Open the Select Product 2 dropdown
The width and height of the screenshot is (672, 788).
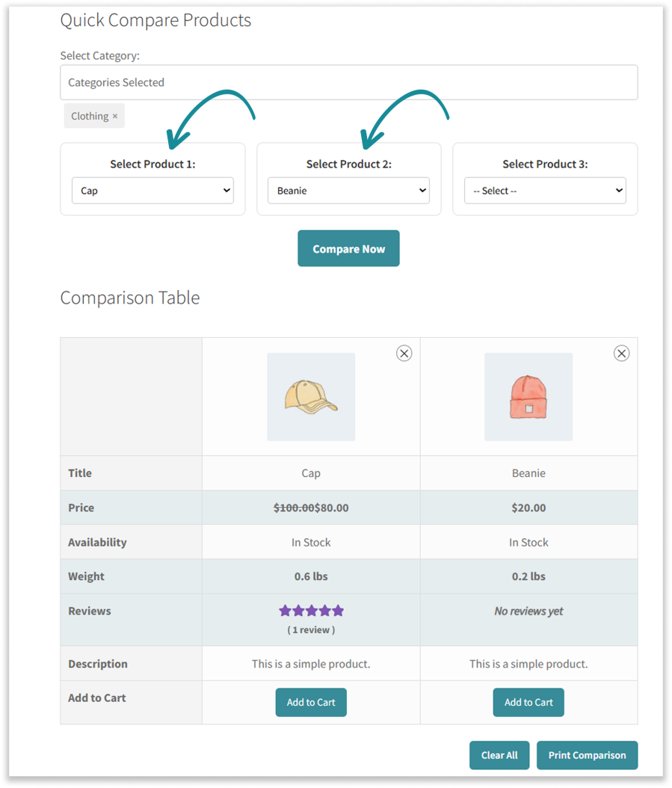[x=348, y=191]
